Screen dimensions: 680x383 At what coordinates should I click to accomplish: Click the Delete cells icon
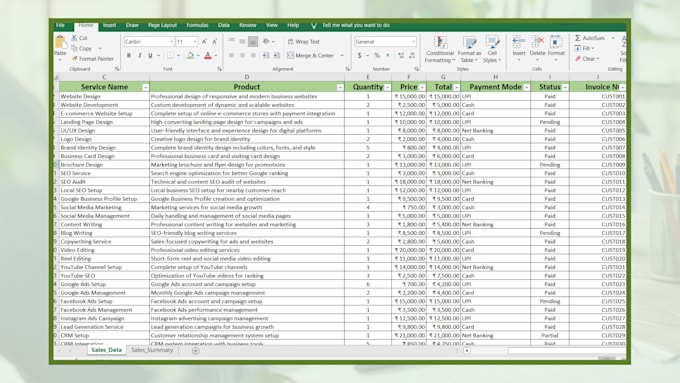pyautogui.click(x=537, y=42)
